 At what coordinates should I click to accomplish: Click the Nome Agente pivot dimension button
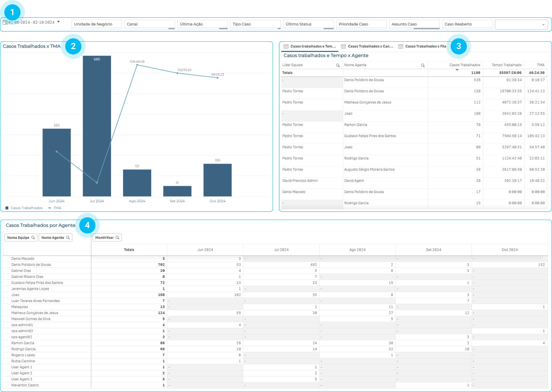click(x=53, y=238)
